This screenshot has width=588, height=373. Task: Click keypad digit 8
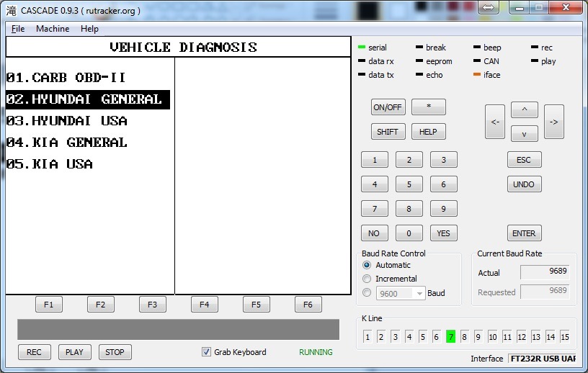409,209
